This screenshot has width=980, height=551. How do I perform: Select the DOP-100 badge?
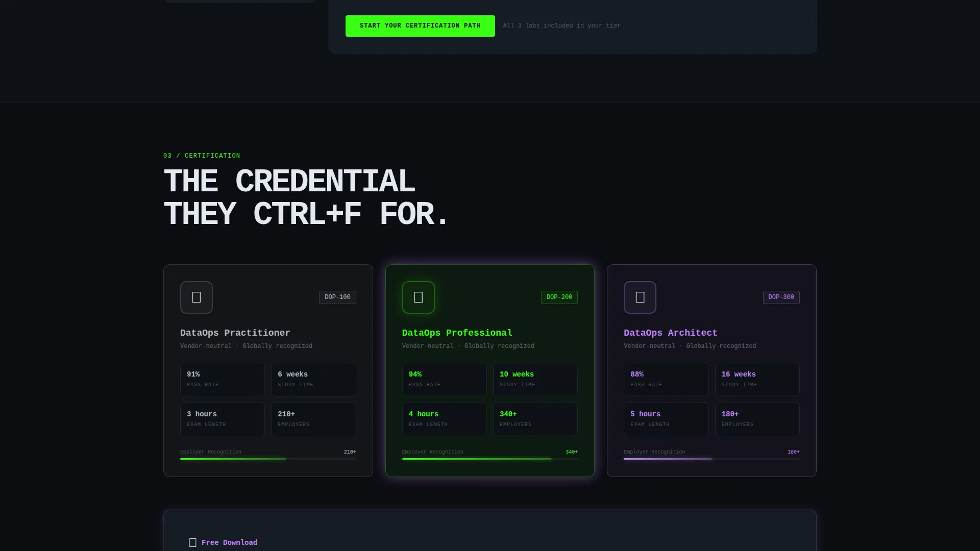coord(337,297)
